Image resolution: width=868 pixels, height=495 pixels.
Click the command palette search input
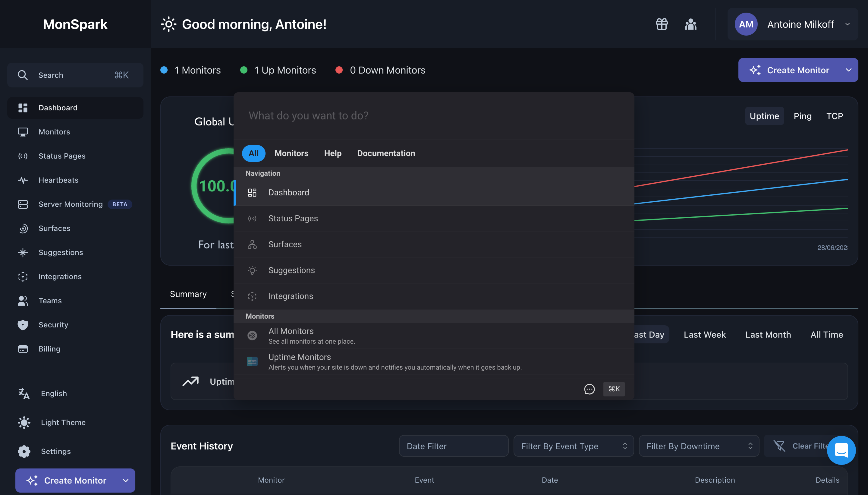(434, 116)
